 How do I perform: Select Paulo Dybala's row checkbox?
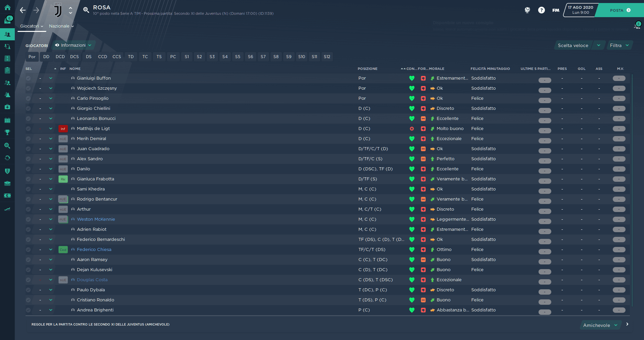28,290
